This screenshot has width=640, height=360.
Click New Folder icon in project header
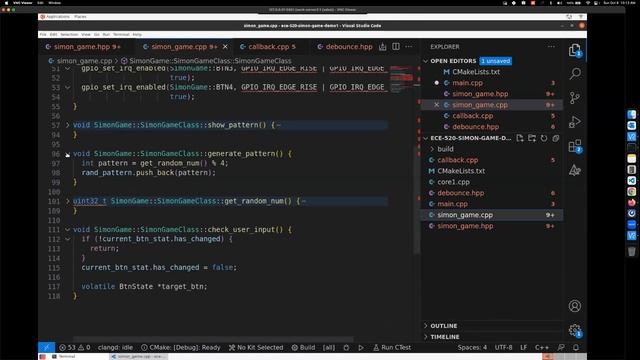[x=532, y=138]
